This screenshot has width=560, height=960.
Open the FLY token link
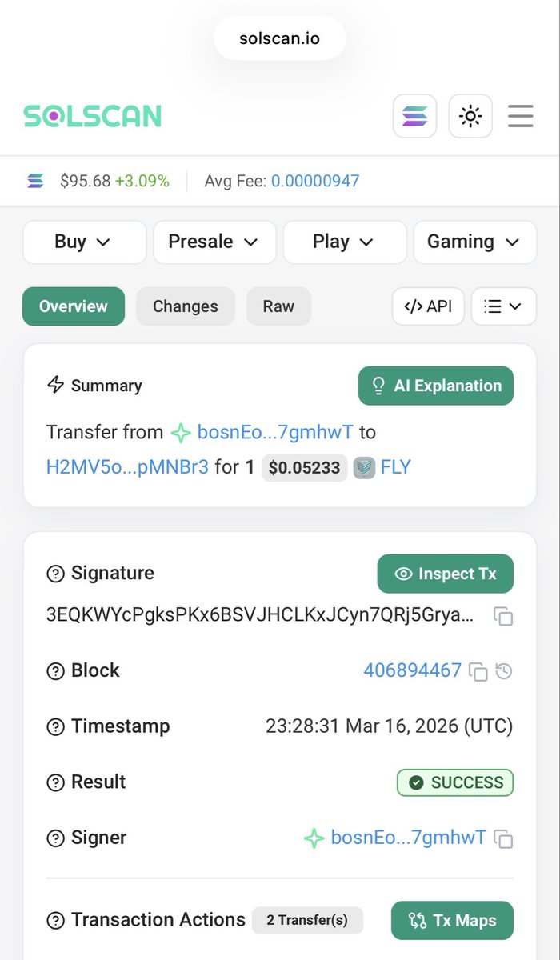click(395, 466)
